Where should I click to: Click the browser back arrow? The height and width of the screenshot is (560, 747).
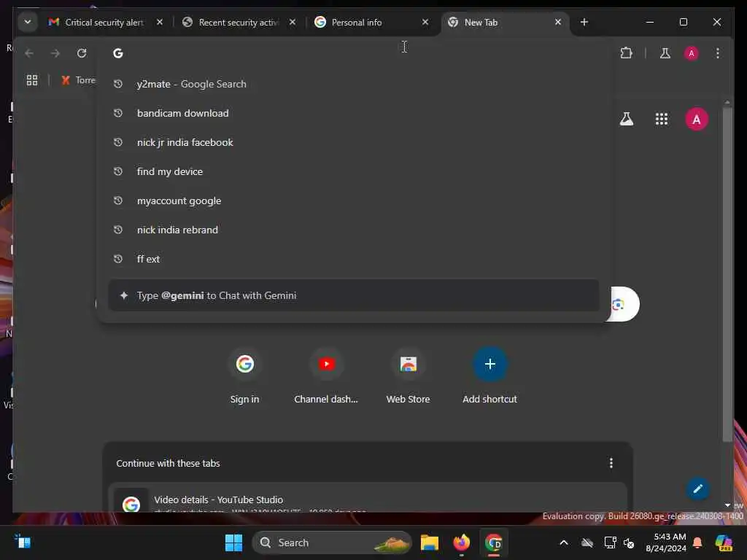pos(29,52)
